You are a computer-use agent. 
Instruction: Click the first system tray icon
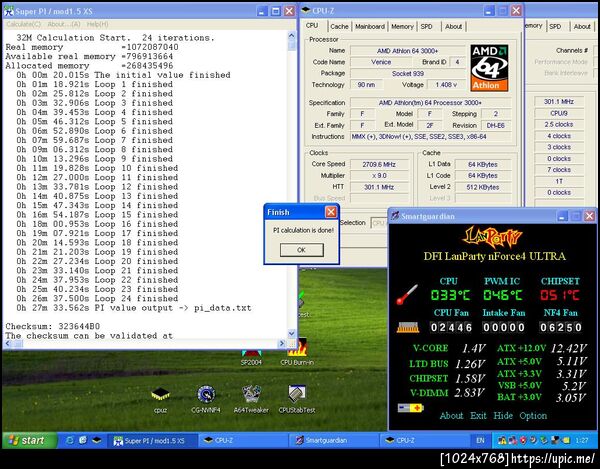pos(502,441)
